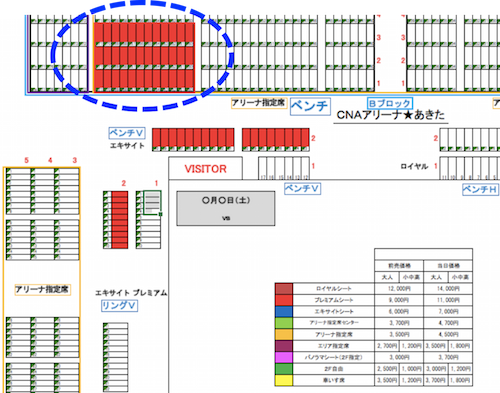Viewport: 500px width, 393px height.
Task: Select the 6,000円 price cell
Action: tap(399, 311)
